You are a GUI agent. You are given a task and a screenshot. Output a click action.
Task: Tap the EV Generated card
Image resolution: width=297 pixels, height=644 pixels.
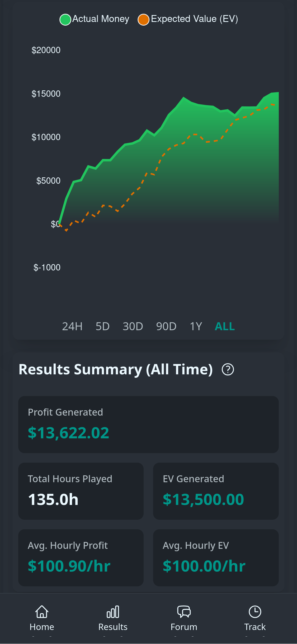click(x=216, y=491)
